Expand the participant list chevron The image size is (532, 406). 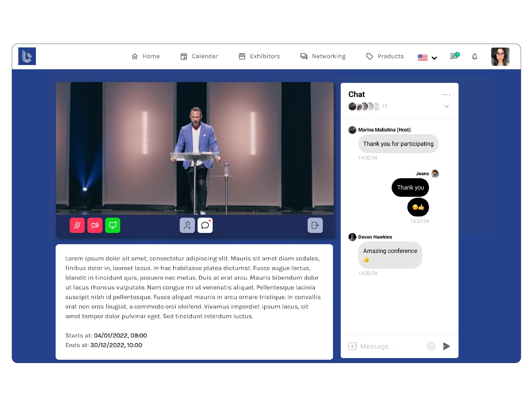coord(447,106)
